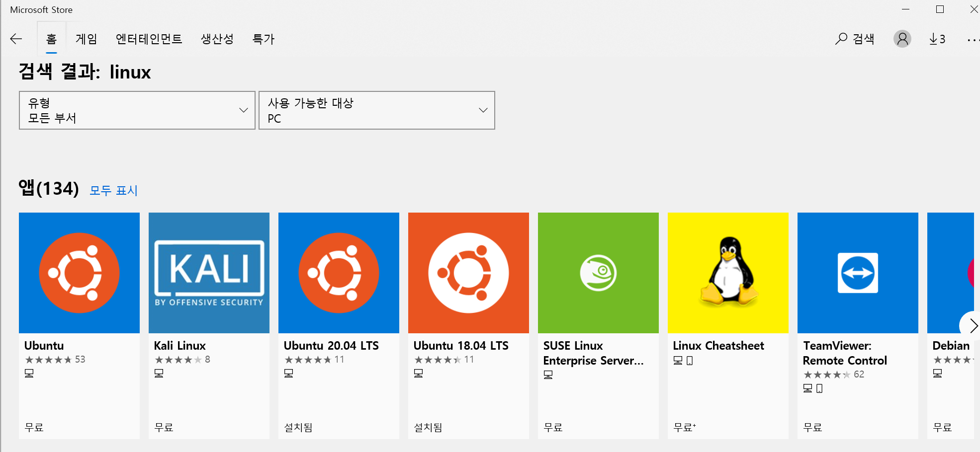Click the PC icon under Kali Linux
This screenshot has width=980, height=452.
pos(159,373)
